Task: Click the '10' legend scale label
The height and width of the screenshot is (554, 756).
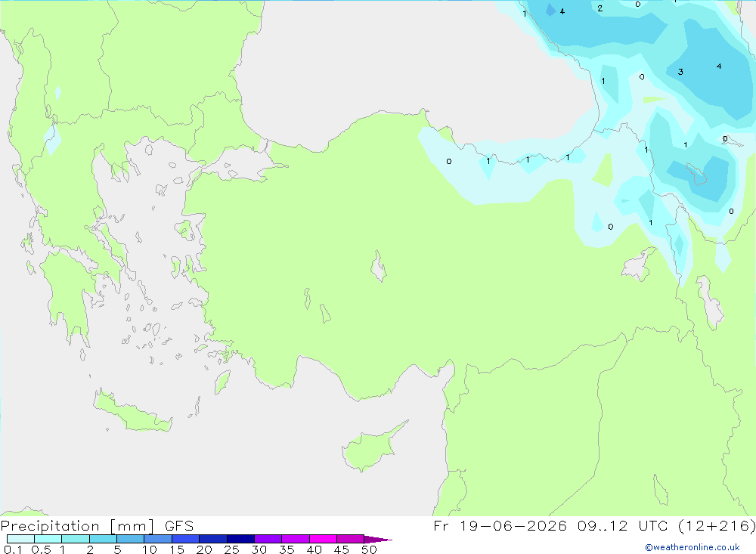Action: (x=150, y=549)
